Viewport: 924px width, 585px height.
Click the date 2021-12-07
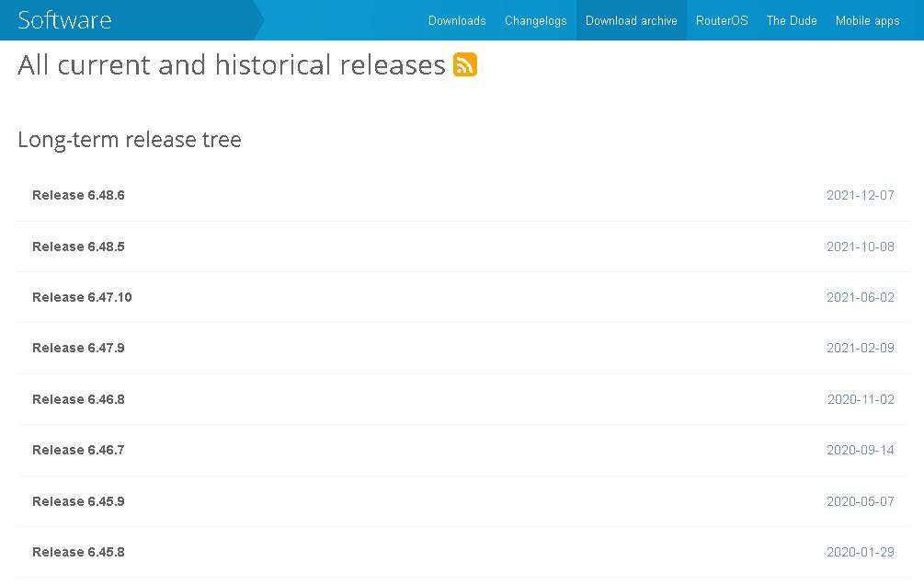tap(861, 195)
